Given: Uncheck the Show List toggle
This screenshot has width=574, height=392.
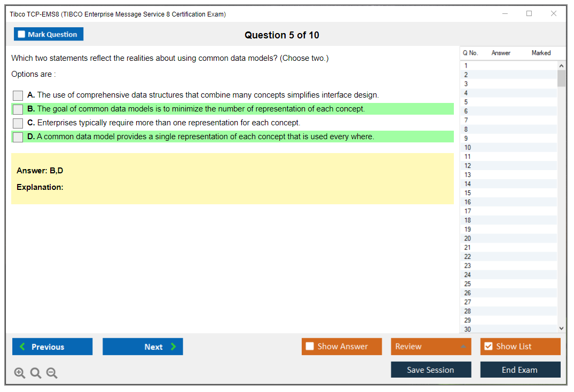Looking at the screenshot, I should (488, 347).
